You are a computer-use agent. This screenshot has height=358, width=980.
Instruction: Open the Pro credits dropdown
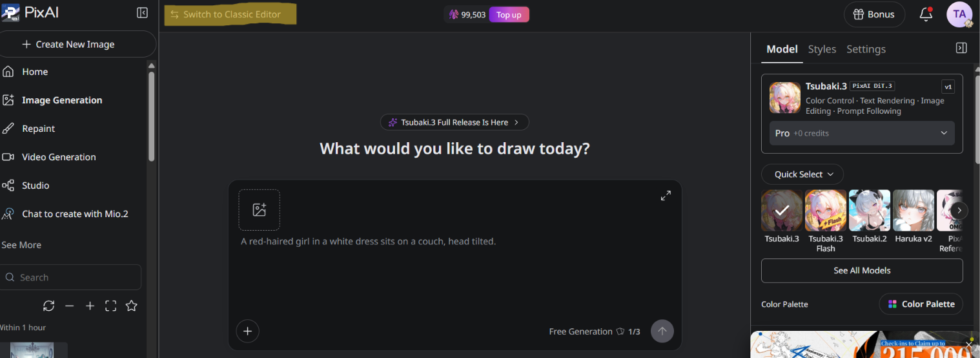pyautogui.click(x=862, y=133)
